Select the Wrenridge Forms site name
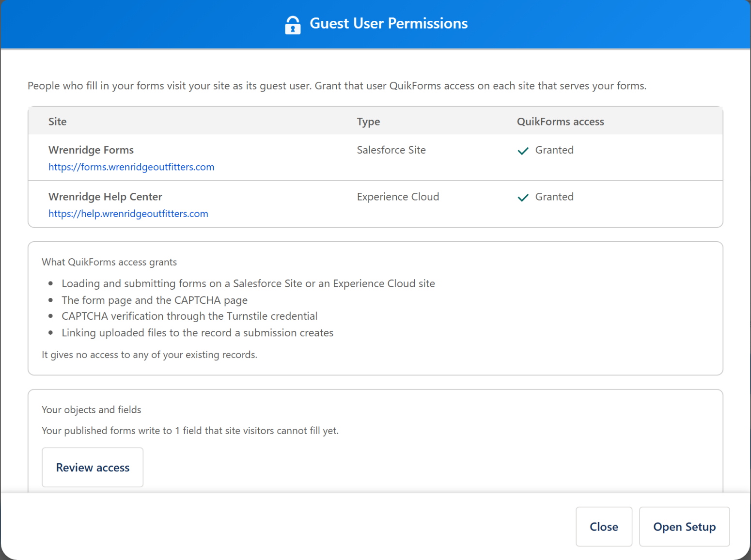The height and width of the screenshot is (560, 751). click(91, 150)
